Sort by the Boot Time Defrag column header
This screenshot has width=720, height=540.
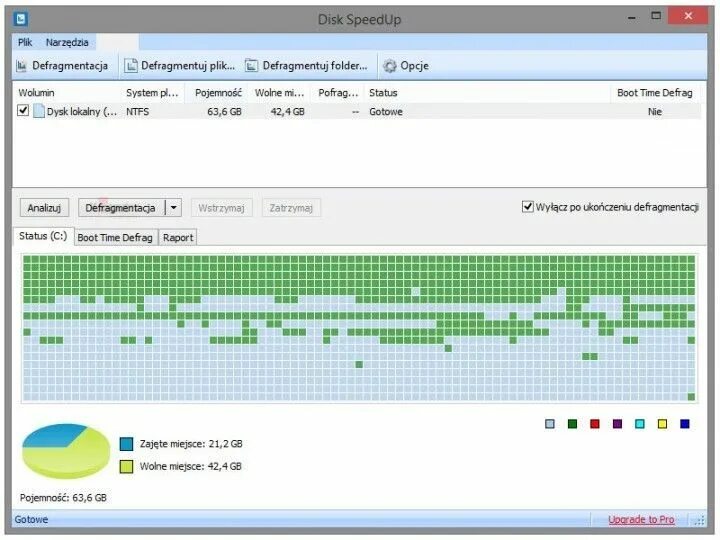[x=655, y=93]
